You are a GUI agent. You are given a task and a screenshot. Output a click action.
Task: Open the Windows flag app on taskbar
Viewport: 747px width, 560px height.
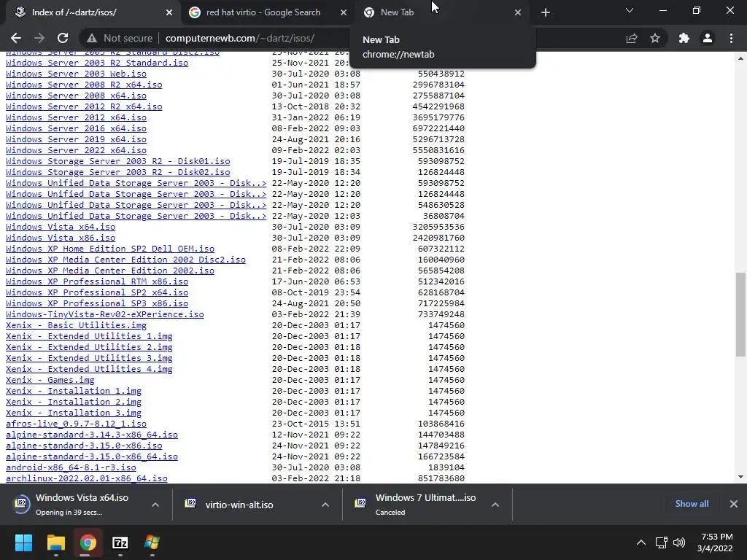(x=152, y=542)
